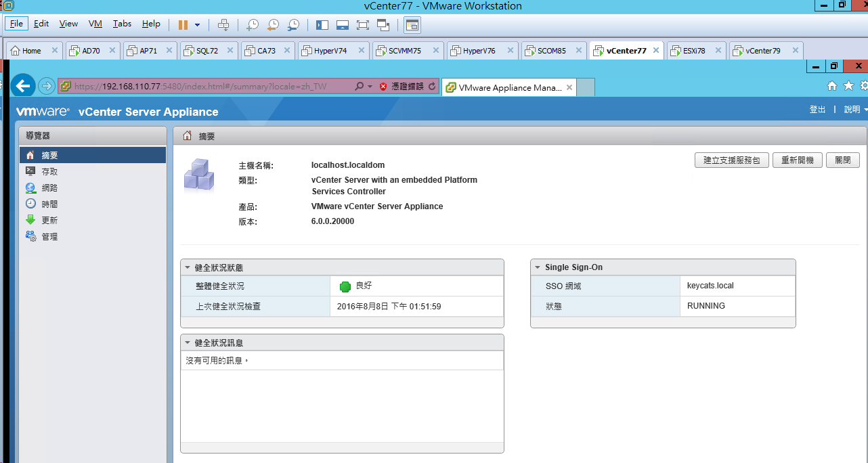Close the VMware Appliance Management browser tab
868x463 pixels.
569,87
